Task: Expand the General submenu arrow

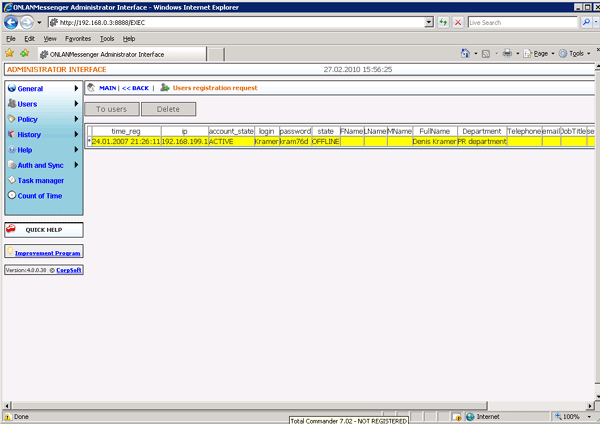Action: [x=76, y=88]
